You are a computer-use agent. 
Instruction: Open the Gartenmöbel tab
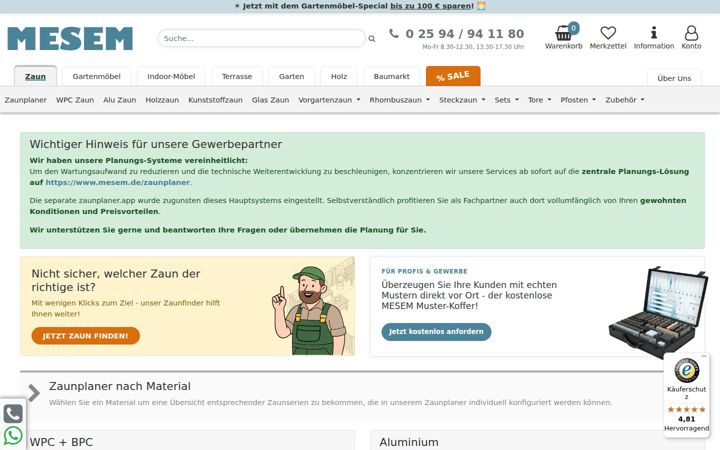[x=96, y=76]
